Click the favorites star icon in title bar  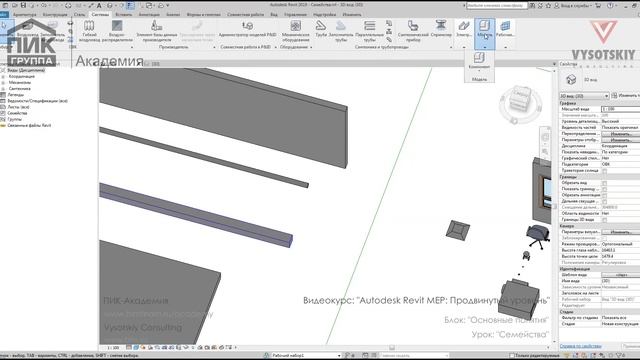click(x=548, y=5)
